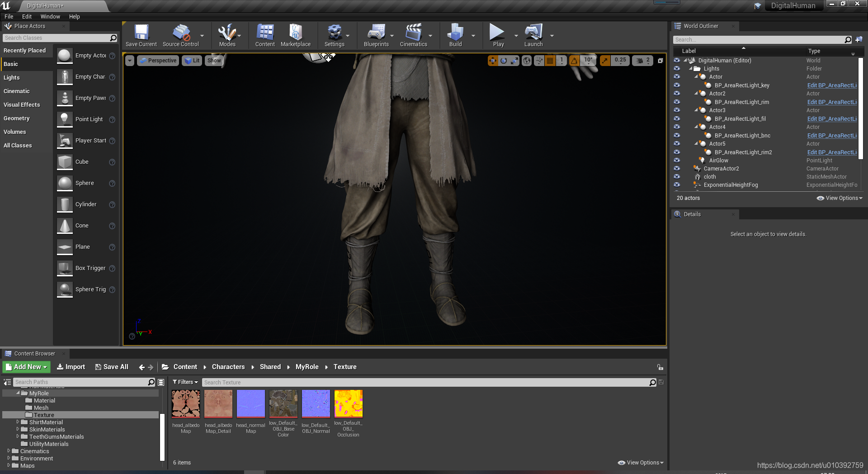This screenshot has width=868, height=474.
Task: Select the Player Start actor entry
Action: pyautogui.click(x=86, y=141)
